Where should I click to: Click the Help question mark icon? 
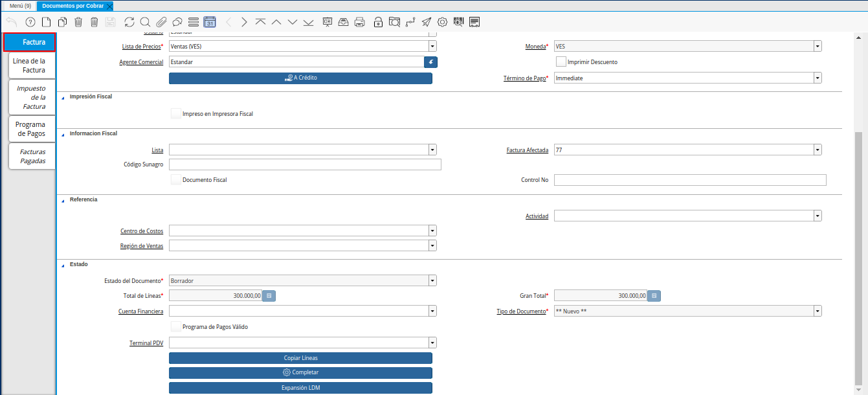point(30,22)
